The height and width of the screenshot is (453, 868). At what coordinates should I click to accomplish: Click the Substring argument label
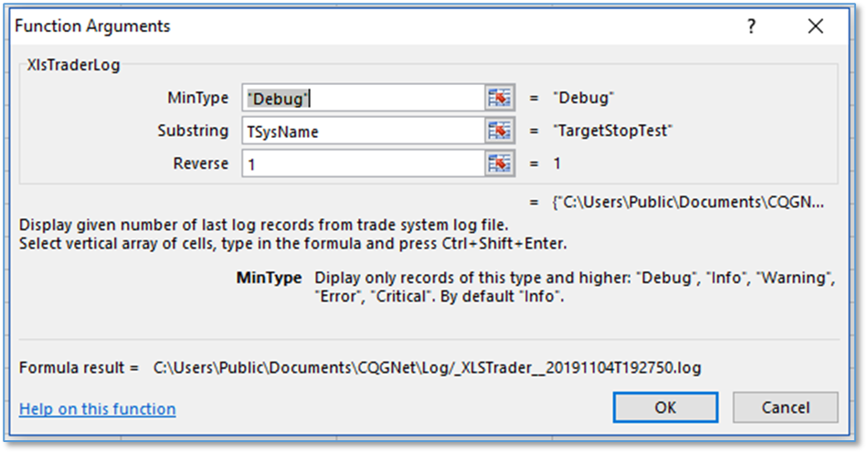tap(193, 131)
